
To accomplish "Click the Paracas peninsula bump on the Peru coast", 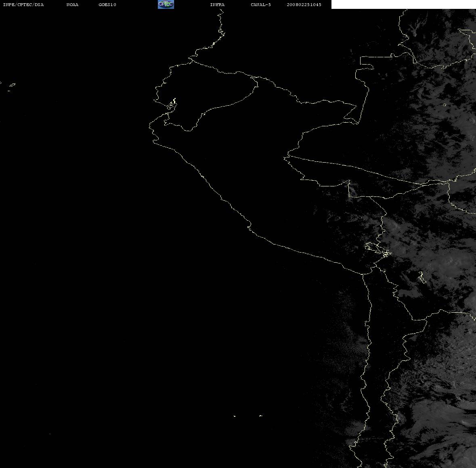I will pos(249,226).
